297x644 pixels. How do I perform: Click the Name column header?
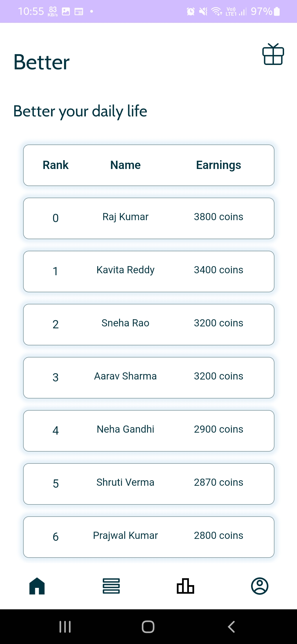125,165
